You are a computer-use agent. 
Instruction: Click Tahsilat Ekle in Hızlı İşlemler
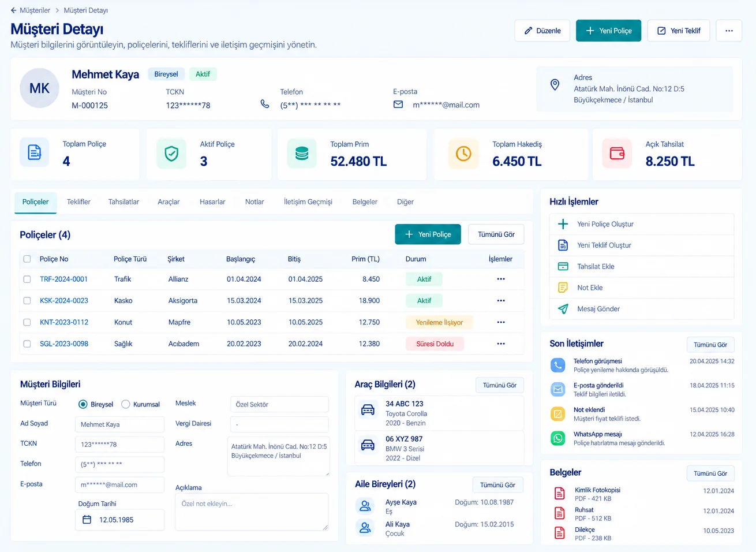[x=642, y=267]
